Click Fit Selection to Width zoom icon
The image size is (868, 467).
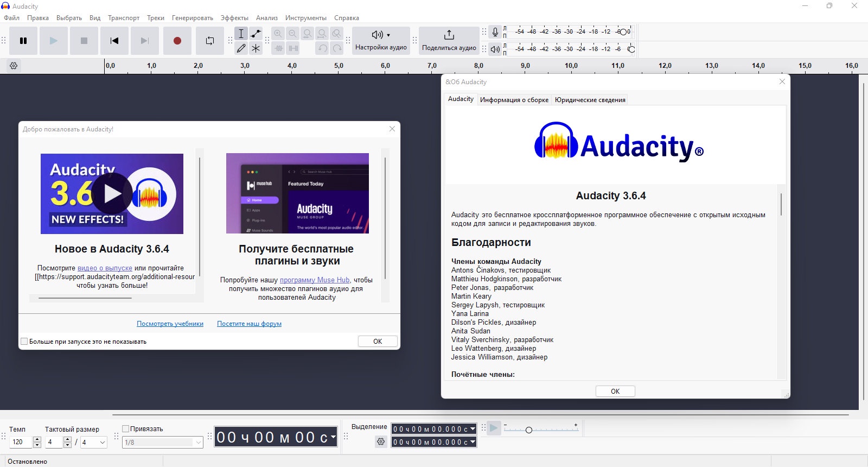(x=308, y=34)
